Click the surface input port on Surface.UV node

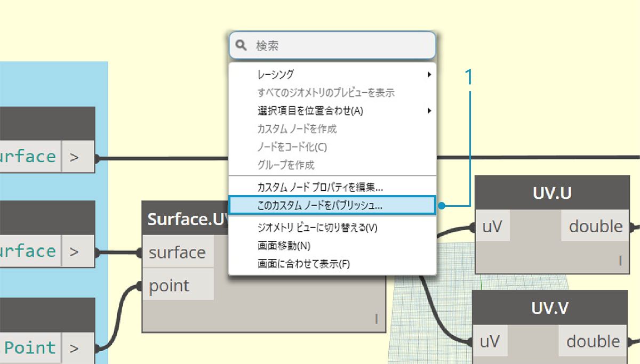pyautogui.click(x=178, y=252)
